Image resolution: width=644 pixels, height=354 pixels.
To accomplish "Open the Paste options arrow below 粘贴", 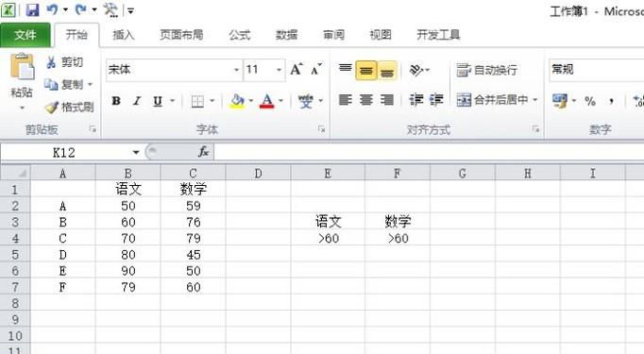I will tap(22, 108).
